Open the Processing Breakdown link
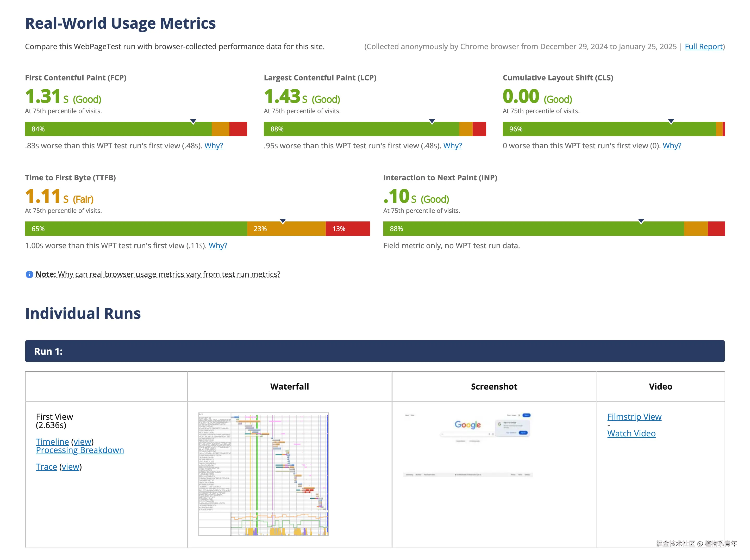This screenshot has height=560, width=750. pyautogui.click(x=80, y=450)
